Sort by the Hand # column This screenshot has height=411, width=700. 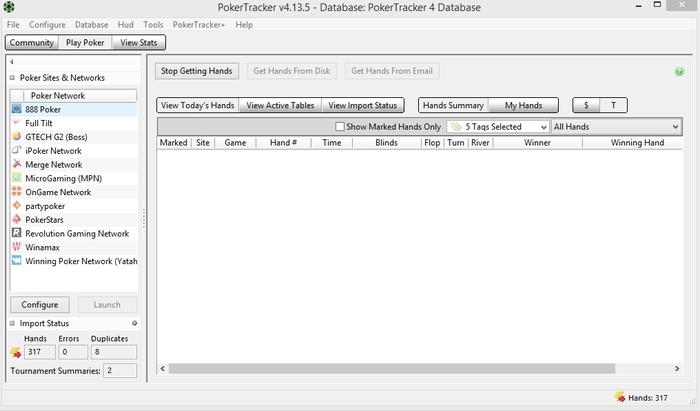click(283, 143)
